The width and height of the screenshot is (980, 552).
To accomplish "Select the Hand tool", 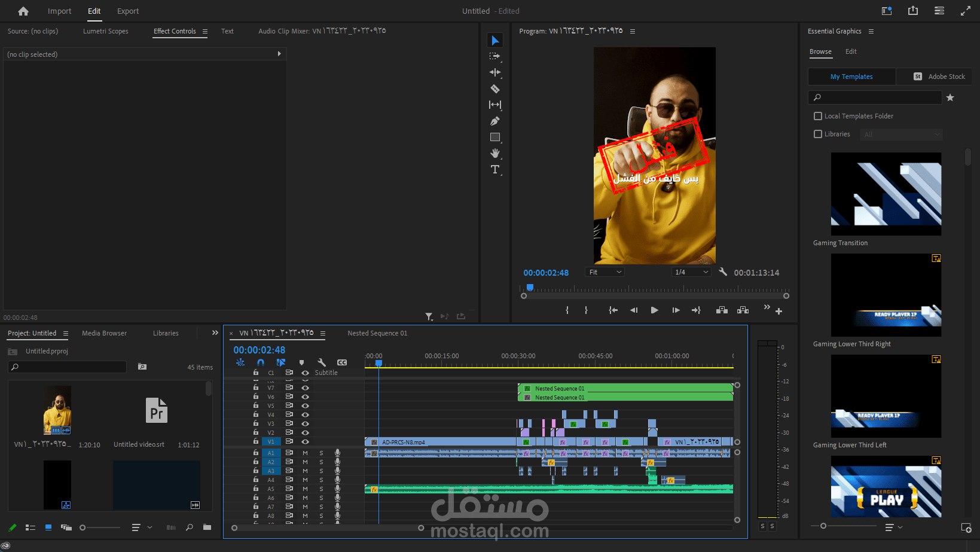I will point(495,153).
